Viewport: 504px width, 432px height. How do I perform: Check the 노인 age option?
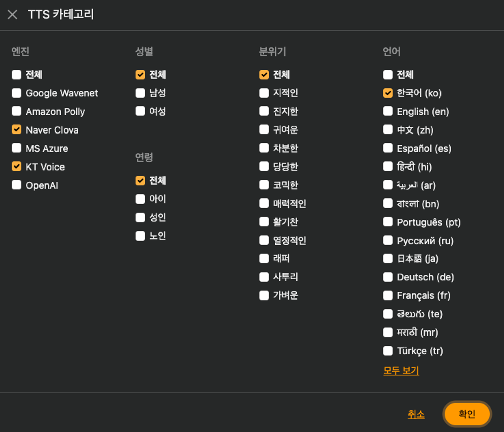(x=140, y=236)
